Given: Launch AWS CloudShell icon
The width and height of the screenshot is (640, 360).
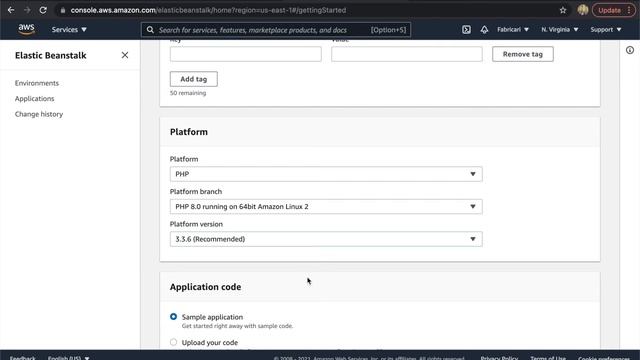Looking at the screenshot, I should 466,29.
